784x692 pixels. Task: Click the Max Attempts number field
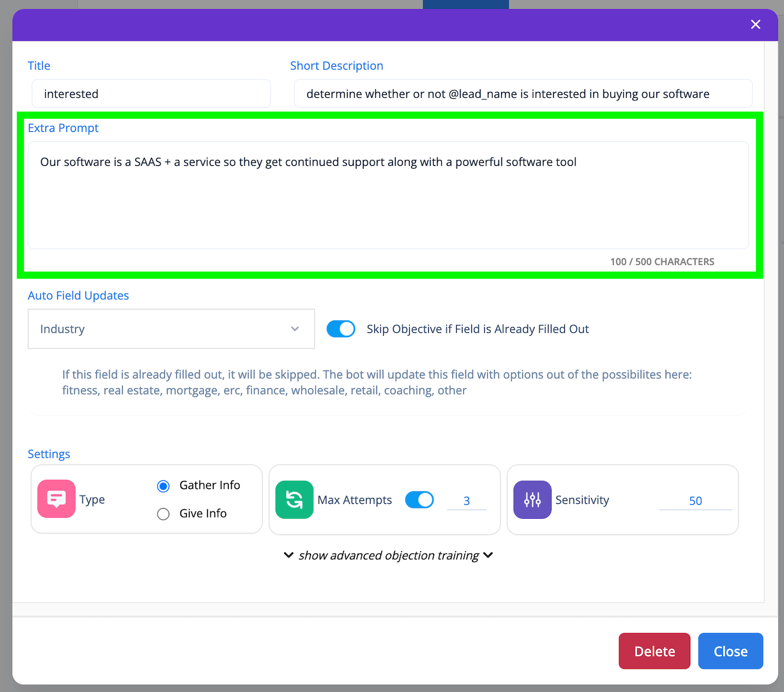coord(466,500)
